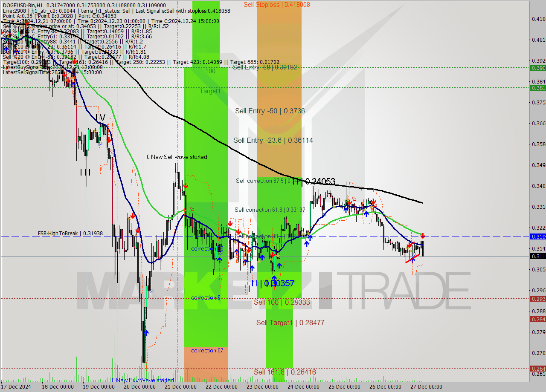Viewport: 546px width, 392px height.
Task: Click the 'Sell Entry -50 | 0.3736' label
Action: (x=270, y=111)
